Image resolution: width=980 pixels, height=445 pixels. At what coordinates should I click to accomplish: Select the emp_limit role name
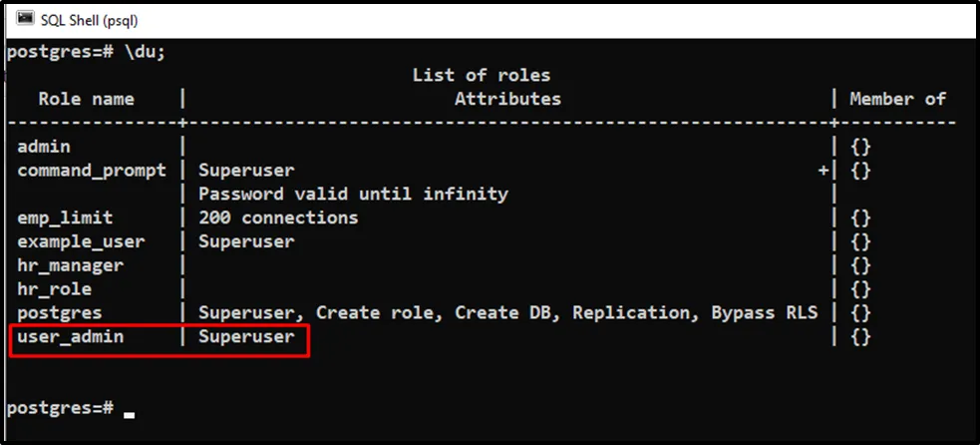coord(65,218)
